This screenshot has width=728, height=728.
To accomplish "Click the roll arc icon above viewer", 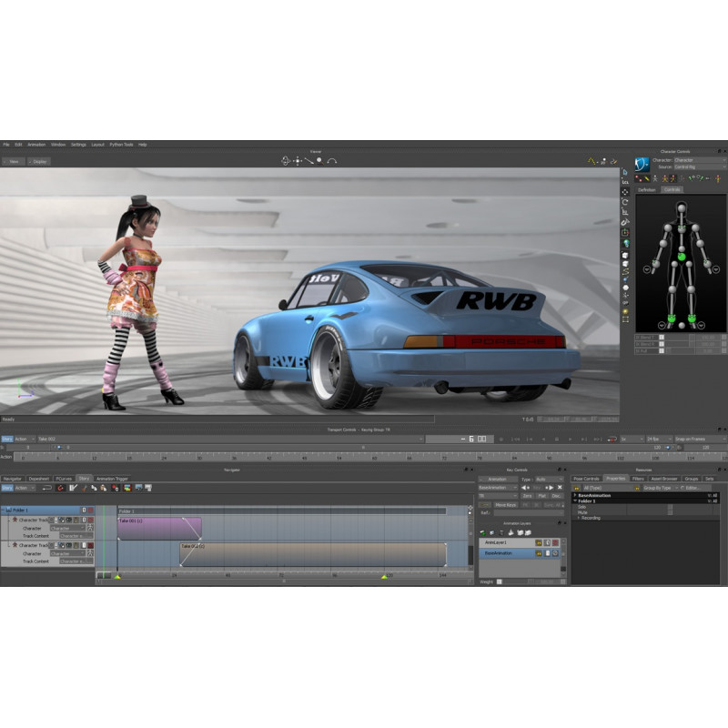I will point(331,161).
